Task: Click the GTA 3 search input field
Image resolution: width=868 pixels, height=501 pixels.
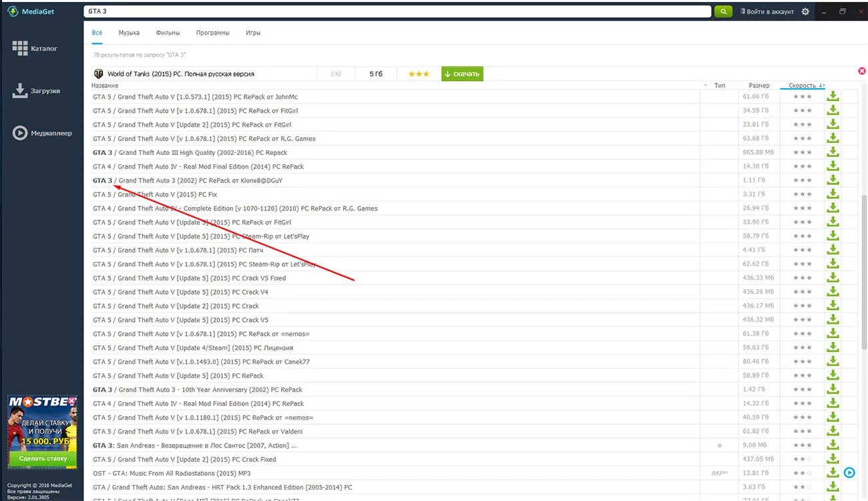Action: [397, 11]
